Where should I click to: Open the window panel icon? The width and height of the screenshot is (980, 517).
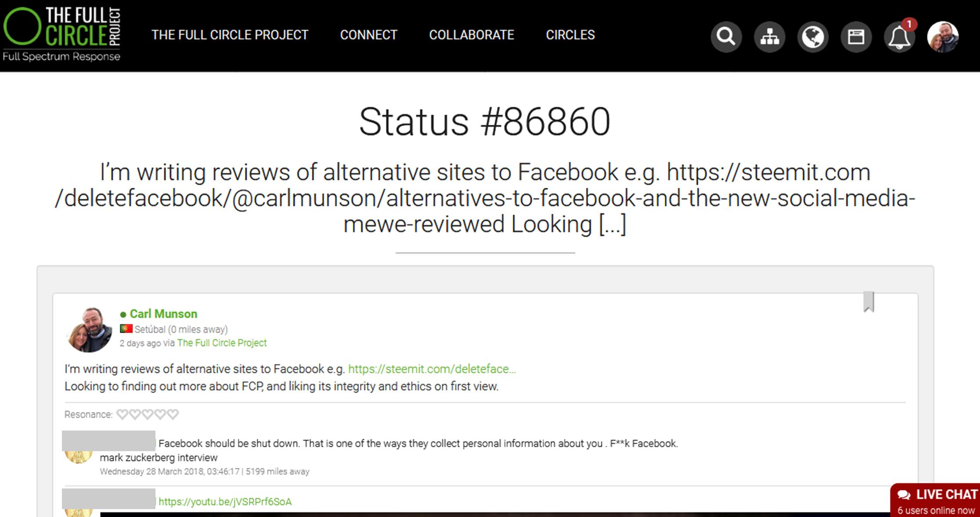tap(856, 37)
